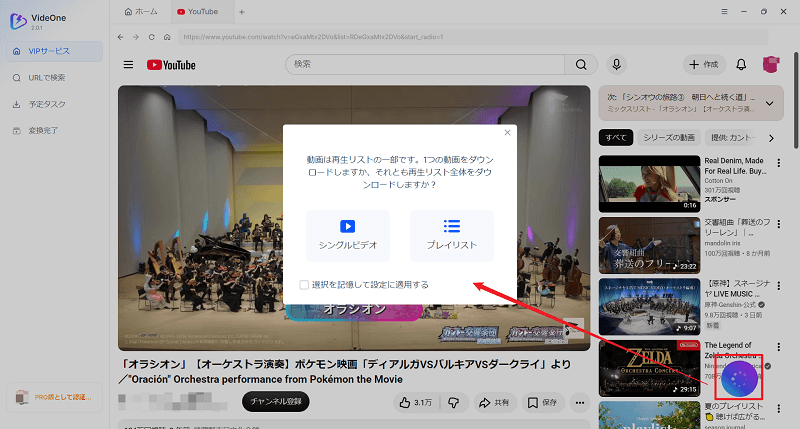Image resolution: width=800 pixels, height=429 pixels.
Task: Start voice search with the microphone
Action: (x=616, y=64)
